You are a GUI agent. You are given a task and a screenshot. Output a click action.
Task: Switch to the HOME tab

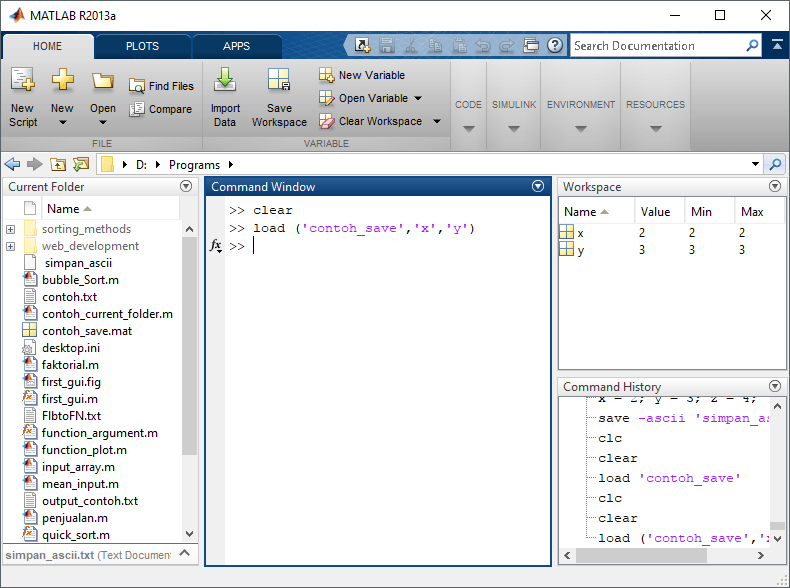point(47,46)
